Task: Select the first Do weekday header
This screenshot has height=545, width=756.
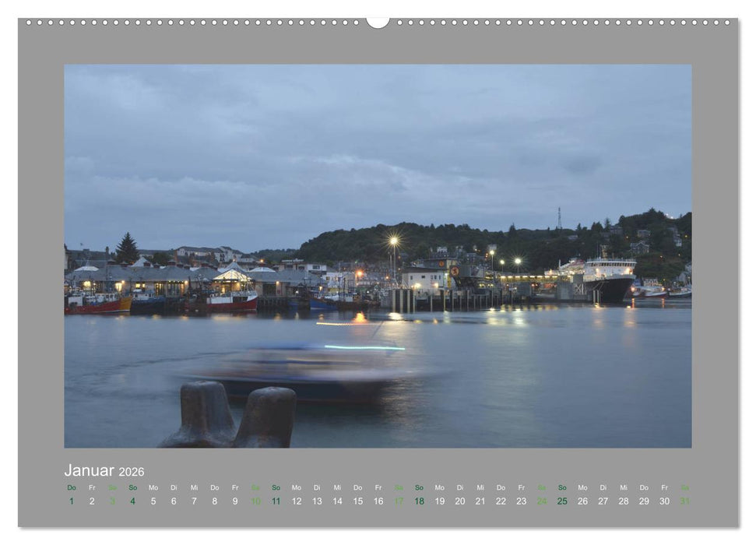Action: pyautogui.click(x=70, y=487)
